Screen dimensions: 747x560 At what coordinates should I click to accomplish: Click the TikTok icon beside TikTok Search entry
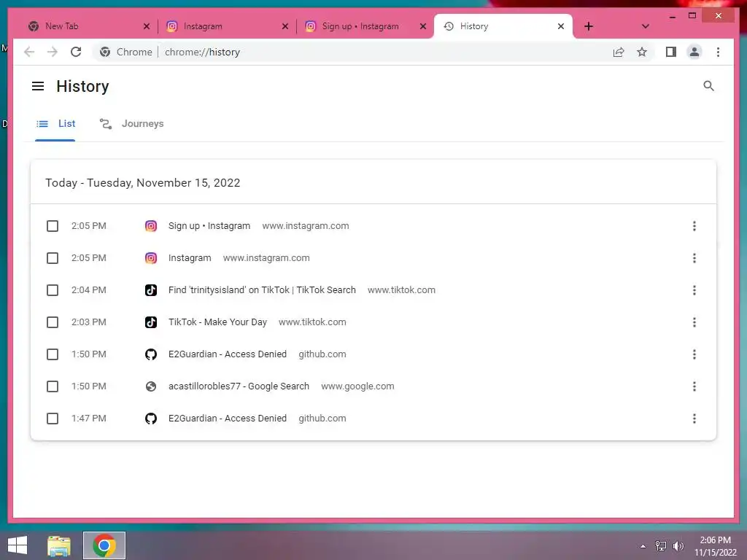[151, 290]
